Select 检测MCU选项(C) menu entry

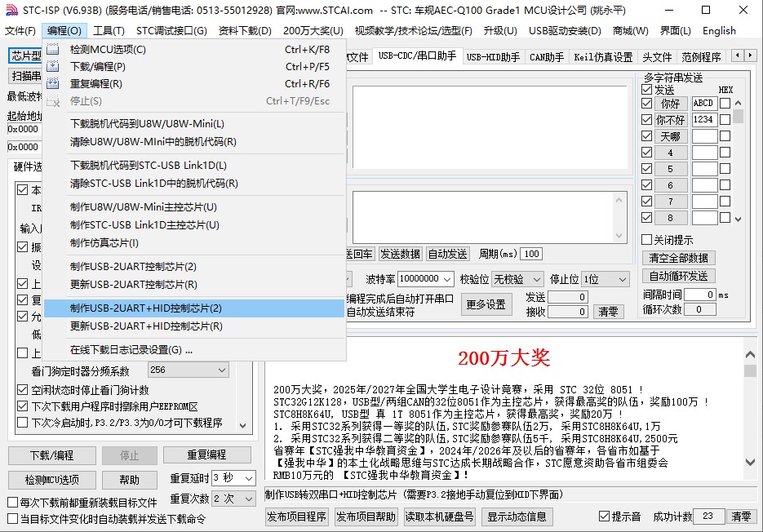coord(195,49)
